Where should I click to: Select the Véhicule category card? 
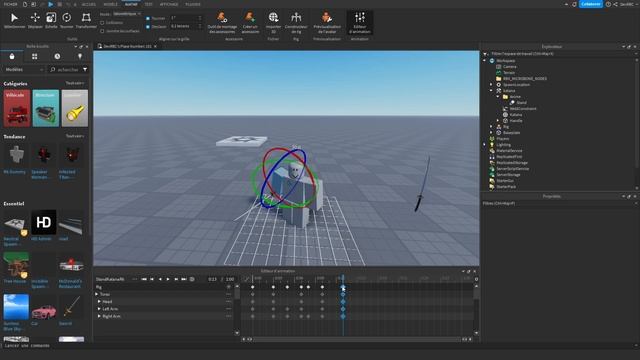click(x=17, y=108)
